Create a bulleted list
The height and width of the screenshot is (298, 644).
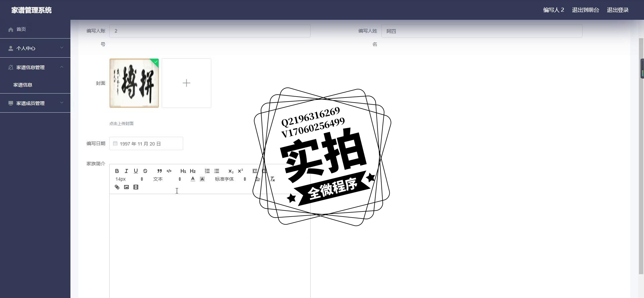coord(217,171)
